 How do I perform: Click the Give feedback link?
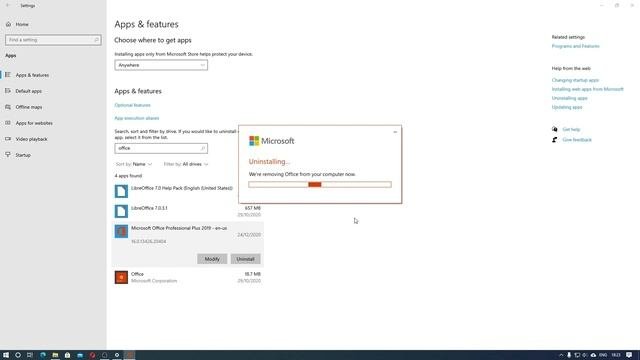577,140
